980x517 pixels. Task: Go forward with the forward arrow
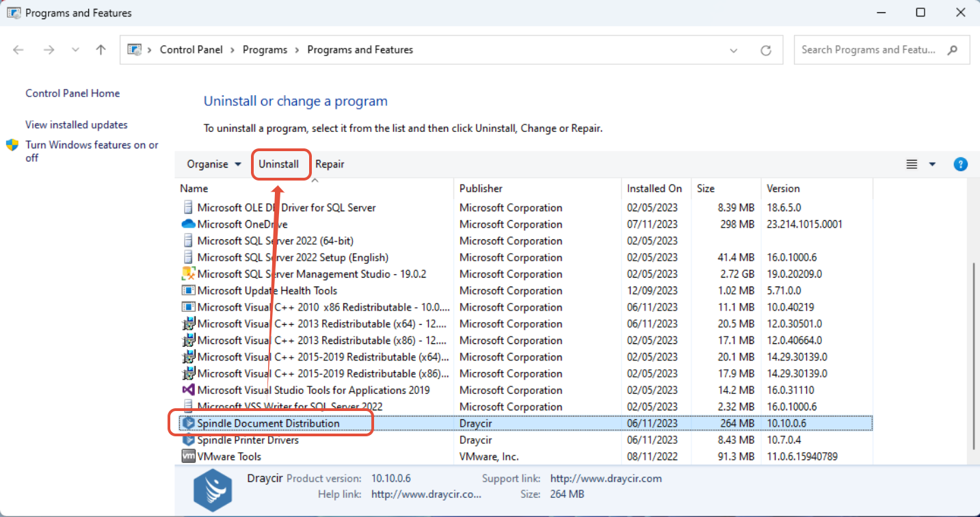pos(49,50)
